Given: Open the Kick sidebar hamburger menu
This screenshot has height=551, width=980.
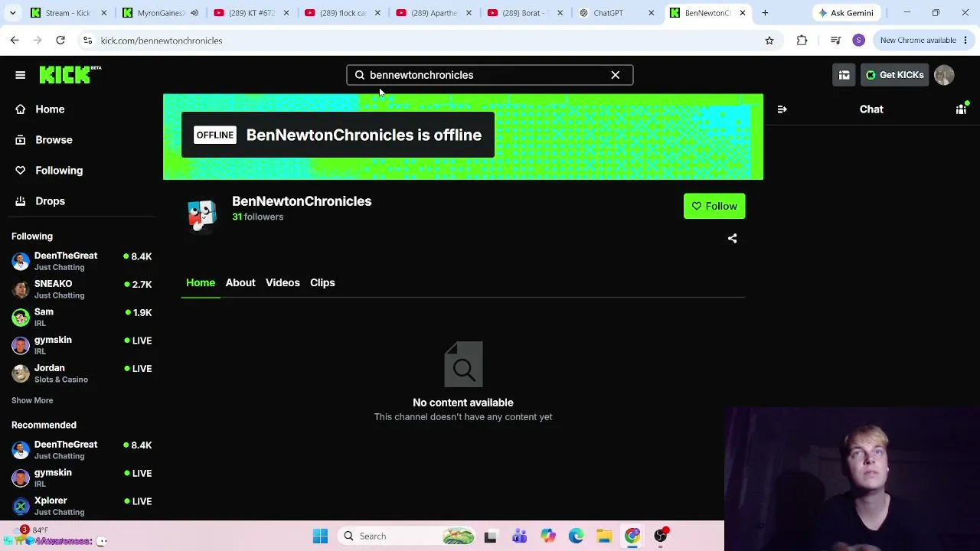Looking at the screenshot, I should pos(21,75).
